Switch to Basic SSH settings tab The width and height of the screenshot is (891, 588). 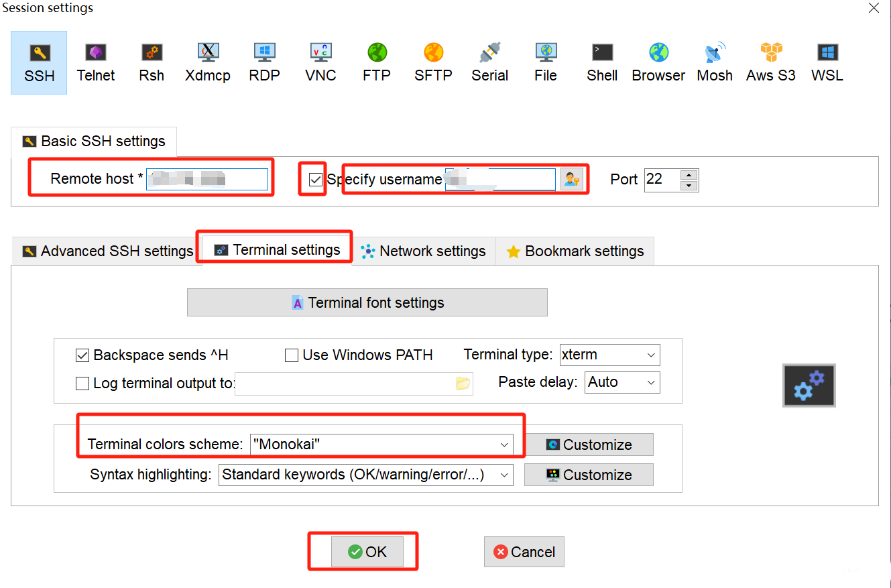tap(94, 141)
